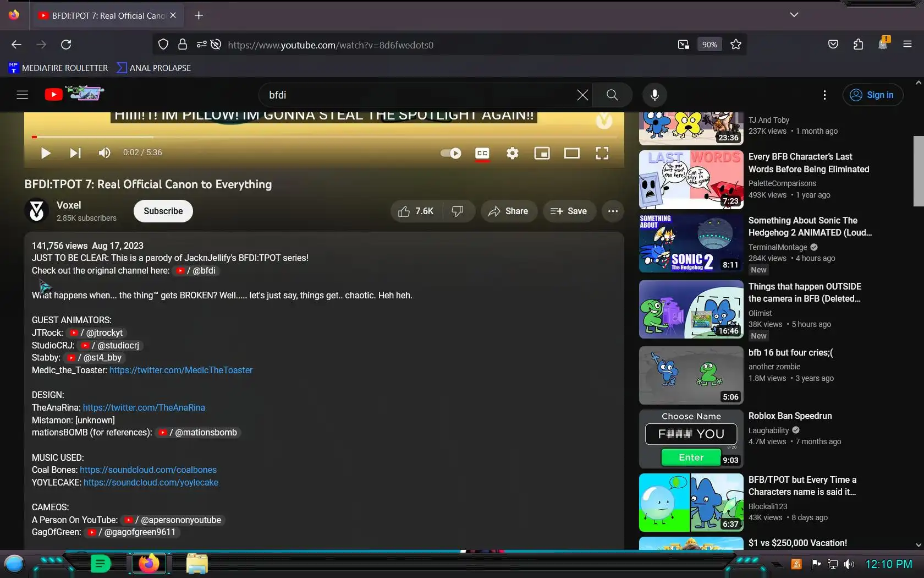Go back one page in browser
Screen dimensions: 924x578
click(x=16, y=45)
